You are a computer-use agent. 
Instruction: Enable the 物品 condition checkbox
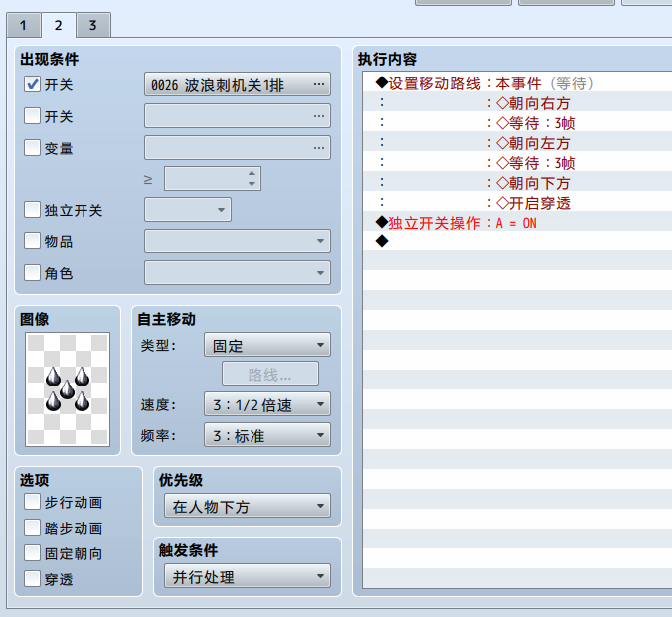[32, 241]
